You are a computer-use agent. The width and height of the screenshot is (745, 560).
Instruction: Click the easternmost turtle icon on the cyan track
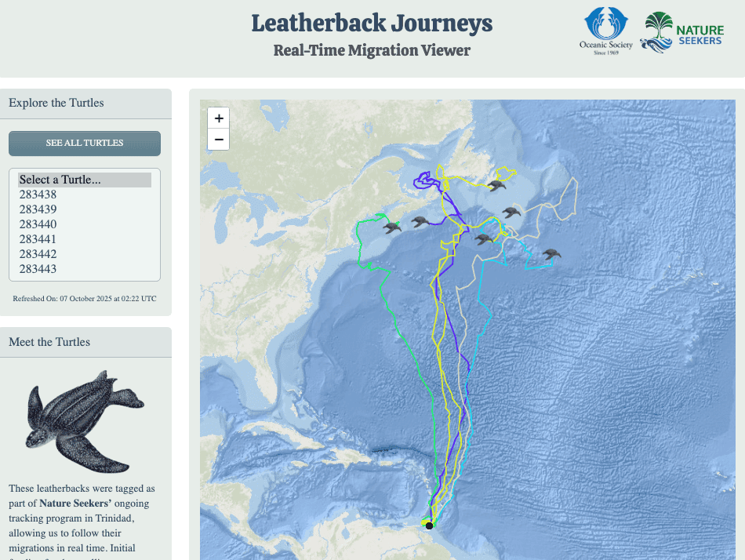(x=551, y=253)
